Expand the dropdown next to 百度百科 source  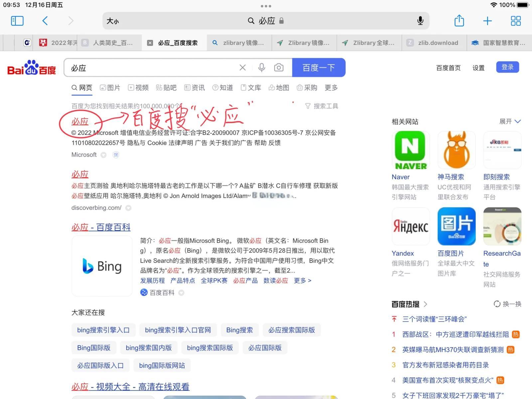[x=181, y=293]
